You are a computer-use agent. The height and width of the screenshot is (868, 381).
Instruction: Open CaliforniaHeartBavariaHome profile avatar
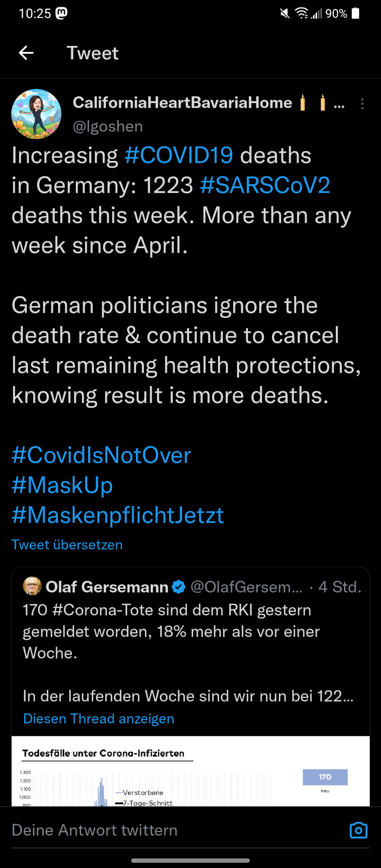(x=36, y=114)
